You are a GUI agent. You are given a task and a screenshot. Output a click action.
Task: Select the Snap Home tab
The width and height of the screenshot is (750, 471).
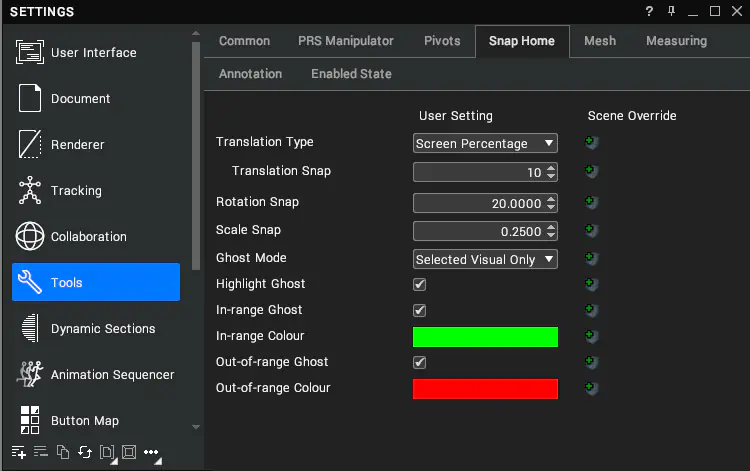pos(522,41)
